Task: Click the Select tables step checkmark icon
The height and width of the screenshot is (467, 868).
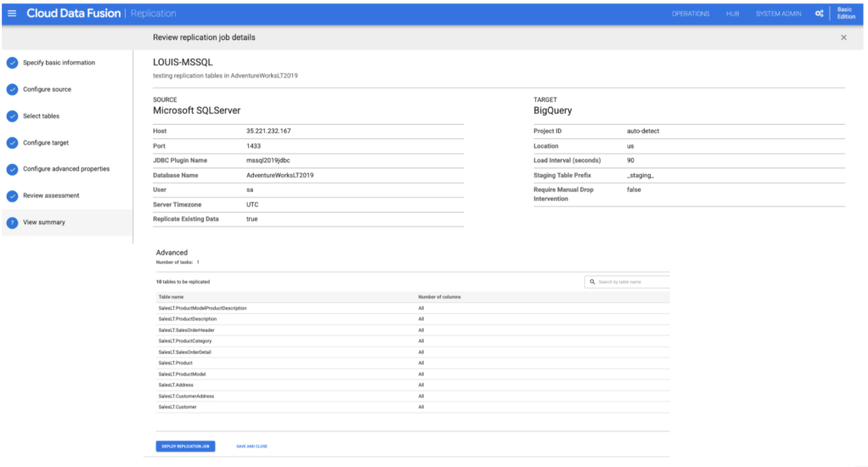Action: click(12, 115)
